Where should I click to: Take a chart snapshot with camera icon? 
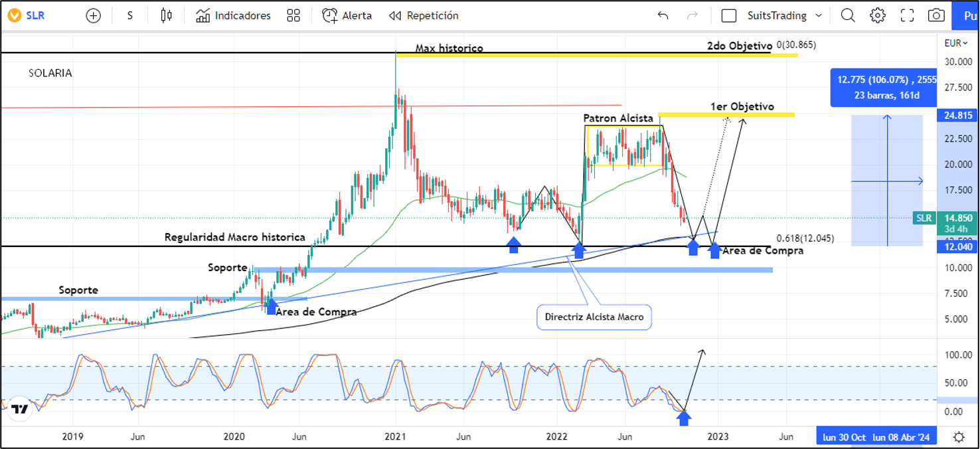click(x=936, y=15)
